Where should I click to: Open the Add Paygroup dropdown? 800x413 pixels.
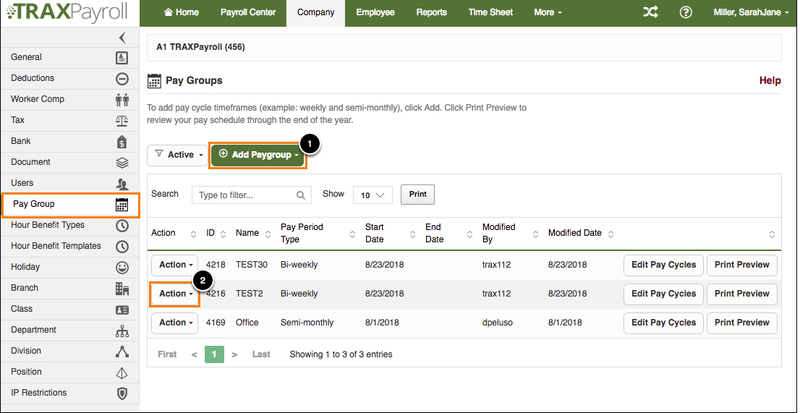[x=258, y=155]
